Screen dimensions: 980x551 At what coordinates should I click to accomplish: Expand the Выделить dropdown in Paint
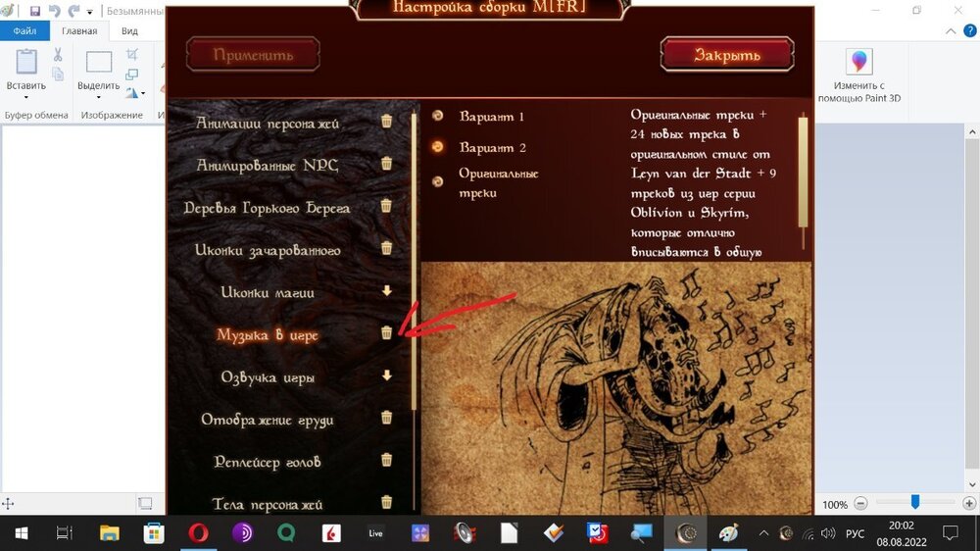click(x=98, y=96)
